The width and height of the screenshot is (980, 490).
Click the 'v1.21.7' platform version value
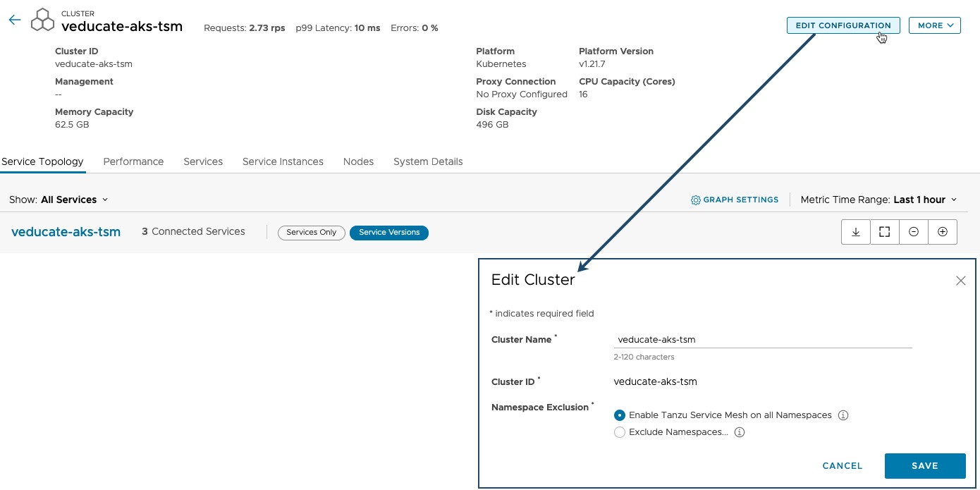tap(592, 64)
